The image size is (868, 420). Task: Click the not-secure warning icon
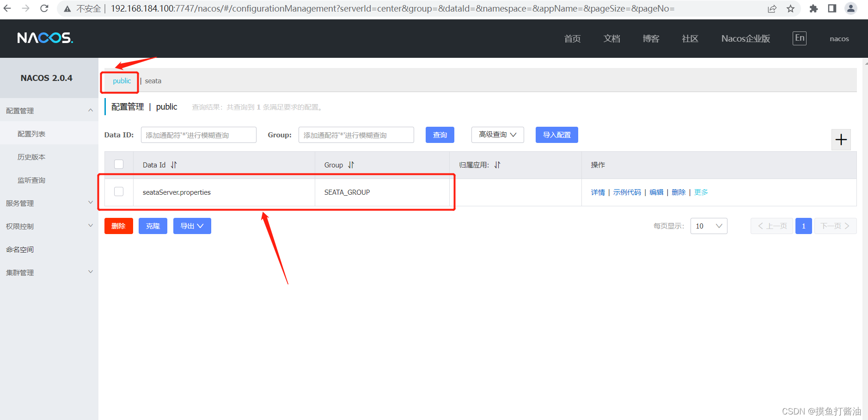coord(67,9)
